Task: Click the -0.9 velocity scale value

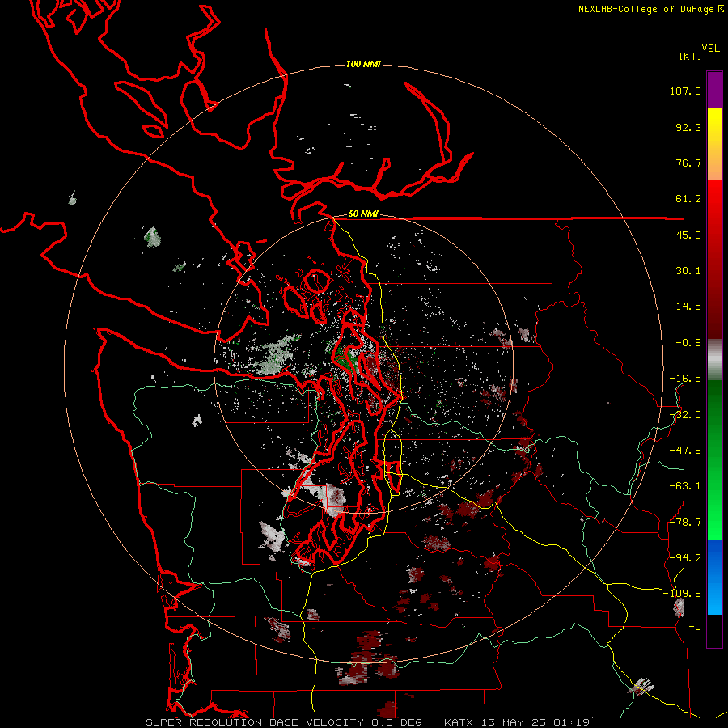Action: [688, 343]
